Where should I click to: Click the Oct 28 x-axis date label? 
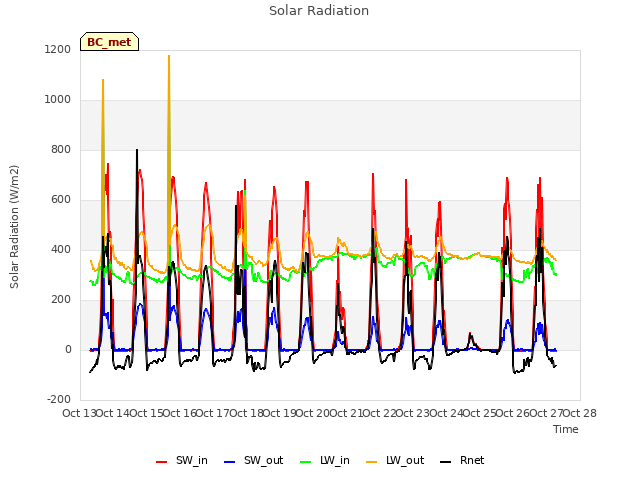point(580,413)
